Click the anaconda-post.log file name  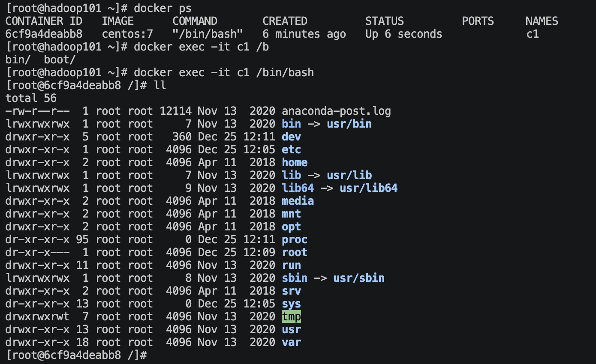336,111
